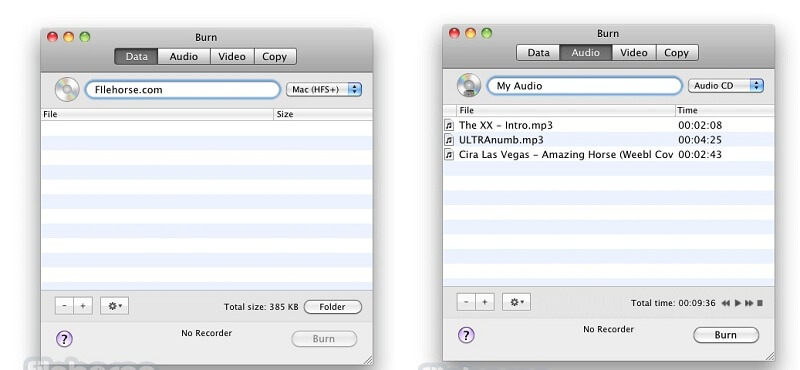Open the Mac (HFS+) filesystem dropdown
The height and width of the screenshot is (370, 800).
pyautogui.click(x=324, y=90)
